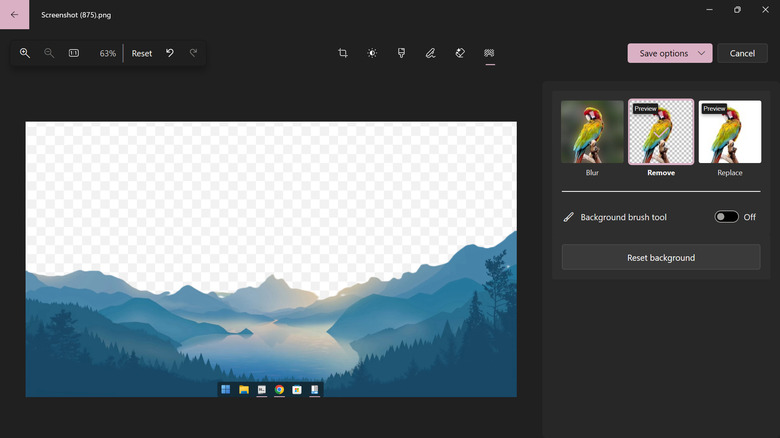Select the erase tool icon

(460, 53)
